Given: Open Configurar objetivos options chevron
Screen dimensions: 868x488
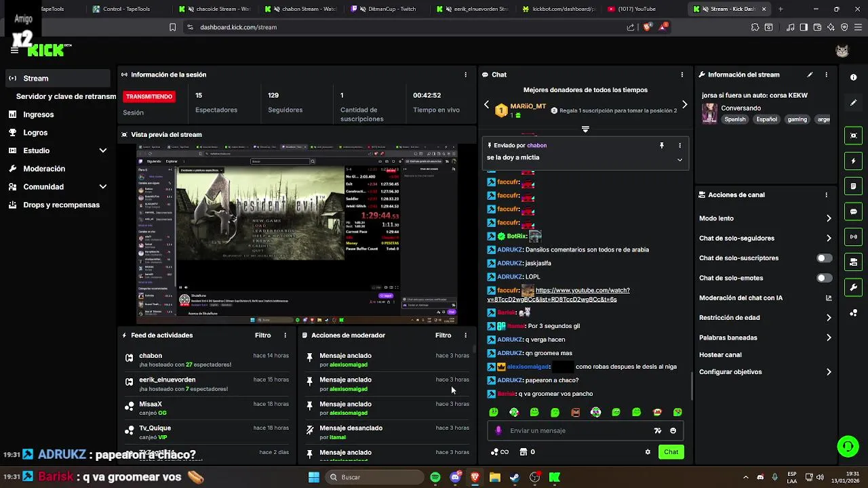Looking at the screenshot, I should (829, 372).
